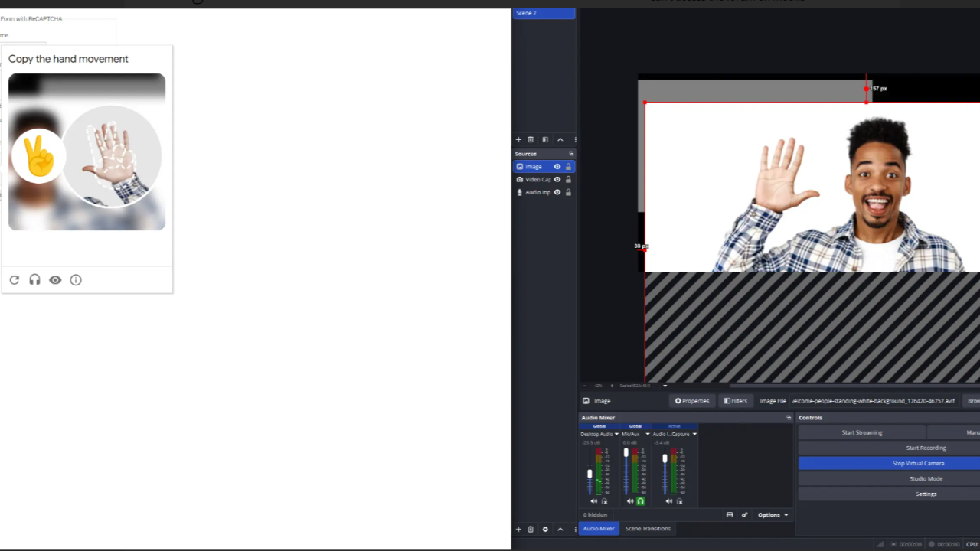This screenshot has height=551, width=980.
Task: Switch to the Audio Mixer tab
Action: click(599, 529)
